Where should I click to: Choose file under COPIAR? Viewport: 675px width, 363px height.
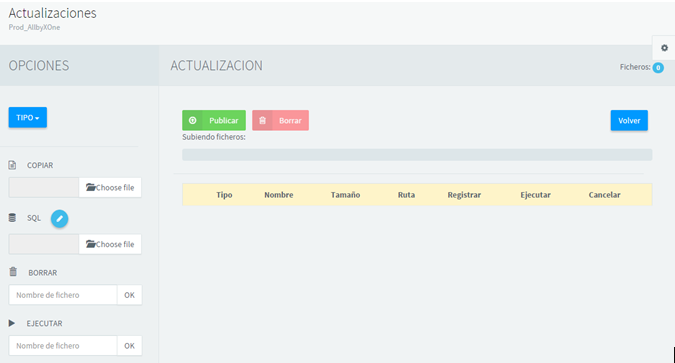click(110, 188)
